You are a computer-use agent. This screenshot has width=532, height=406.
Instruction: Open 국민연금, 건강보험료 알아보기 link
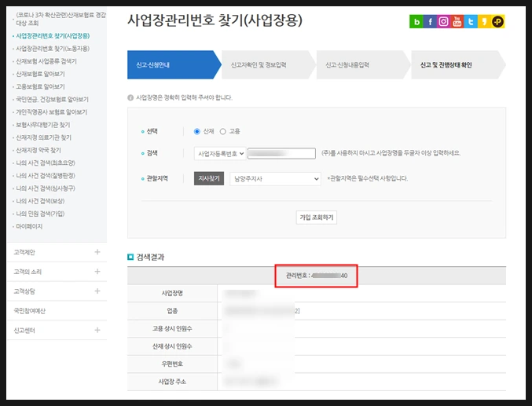pyautogui.click(x=52, y=100)
